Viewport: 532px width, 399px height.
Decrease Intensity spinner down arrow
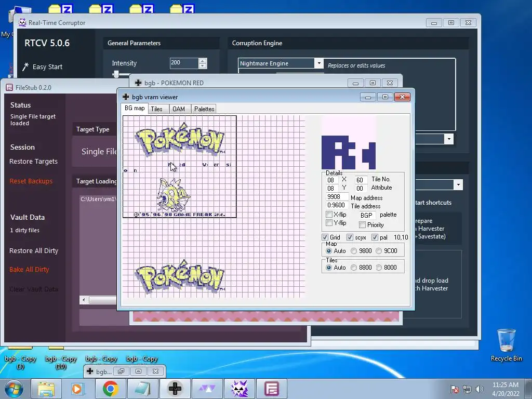click(203, 65)
